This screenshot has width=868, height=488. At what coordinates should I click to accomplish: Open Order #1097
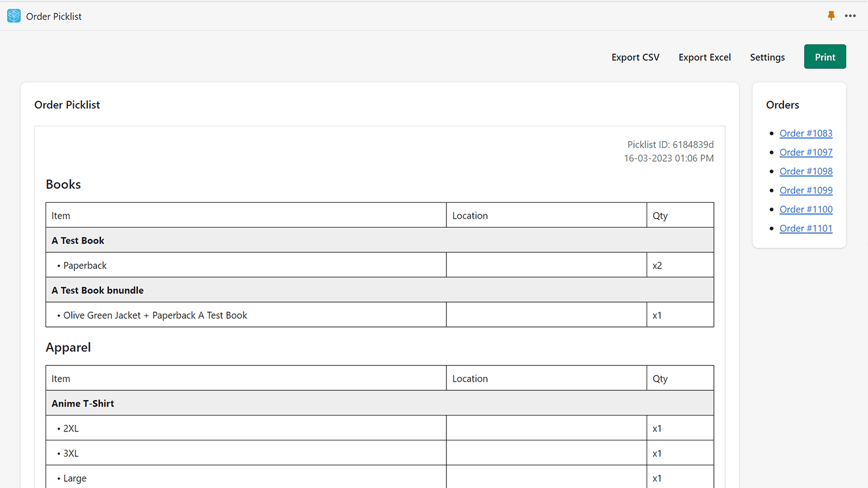coord(806,152)
